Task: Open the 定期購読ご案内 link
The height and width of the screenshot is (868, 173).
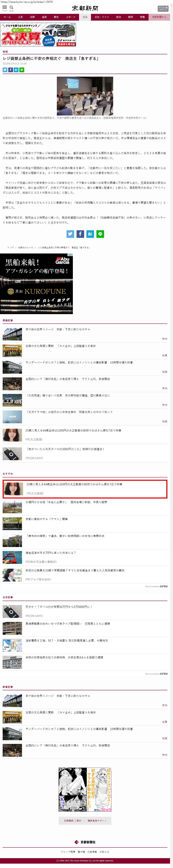Action: pos(73,821)
